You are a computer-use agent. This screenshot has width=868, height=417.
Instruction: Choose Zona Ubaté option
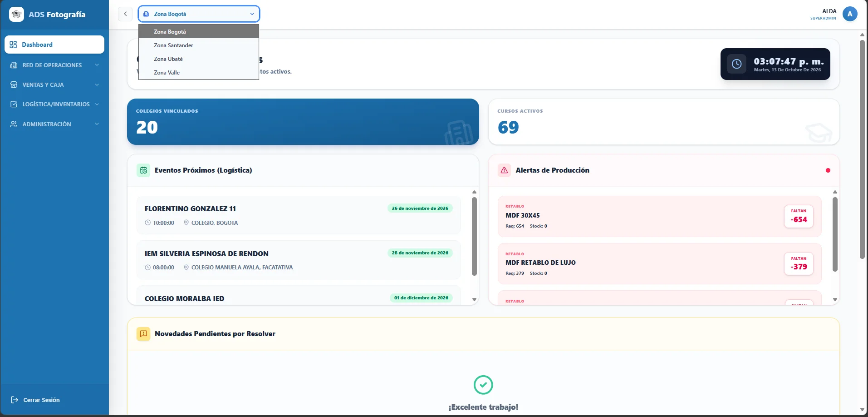point(199,59)
